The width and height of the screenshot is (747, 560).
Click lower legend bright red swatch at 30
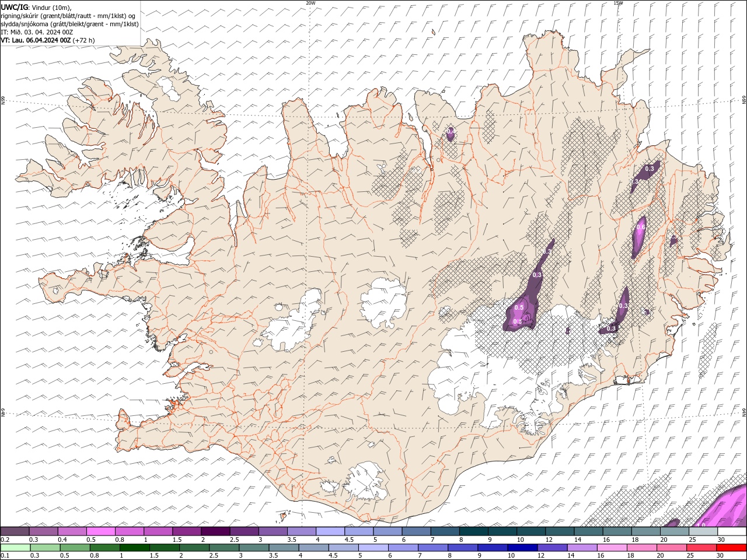pyautogui.click(x=732, y=548)
